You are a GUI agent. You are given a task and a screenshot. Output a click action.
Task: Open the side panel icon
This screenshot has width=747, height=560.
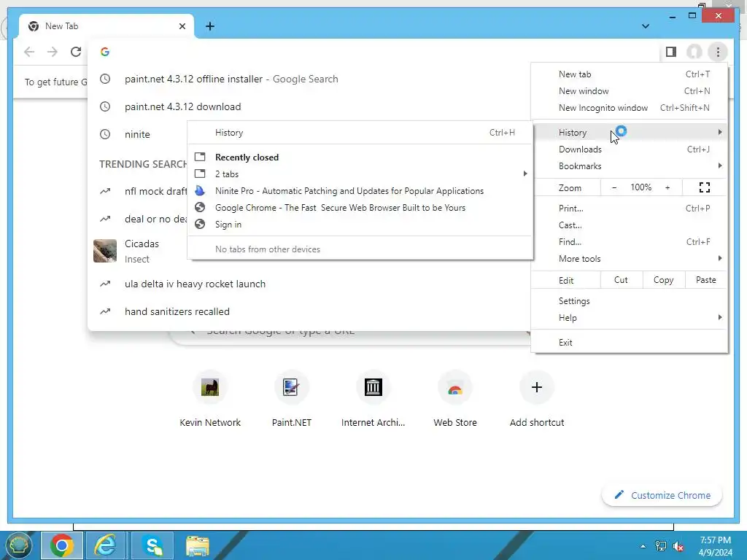click(671, 52)
